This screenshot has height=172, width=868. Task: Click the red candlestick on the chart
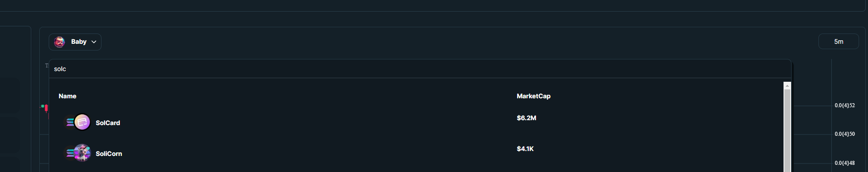click(46, 108)
